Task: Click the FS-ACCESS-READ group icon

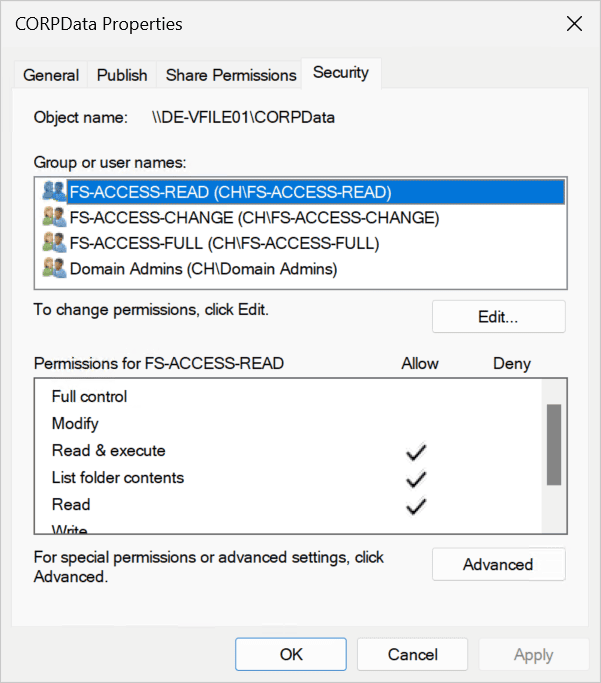Action: 54,191
